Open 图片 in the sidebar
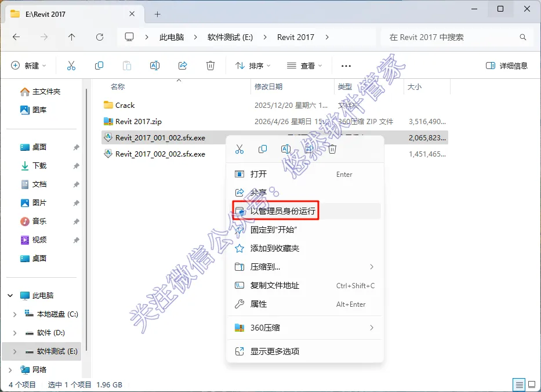The image size is (541, 392). (x=34, y=203)
